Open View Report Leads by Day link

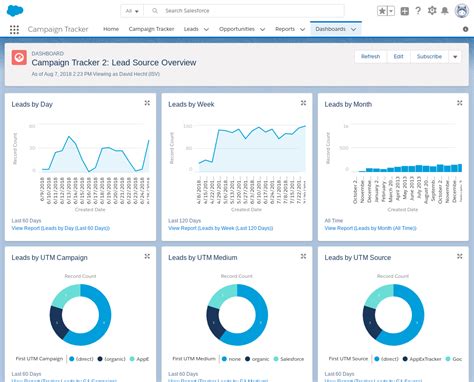click(61, 228)
